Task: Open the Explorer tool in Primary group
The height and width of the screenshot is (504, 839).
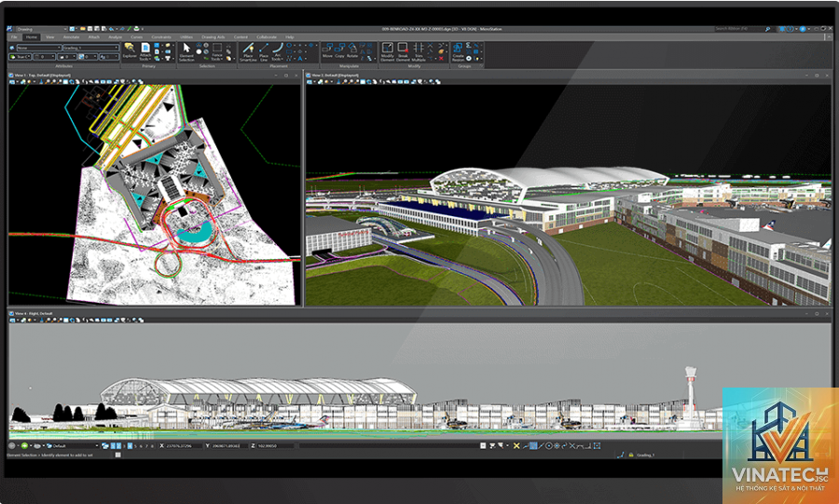Action: click(x=130, y=51)
